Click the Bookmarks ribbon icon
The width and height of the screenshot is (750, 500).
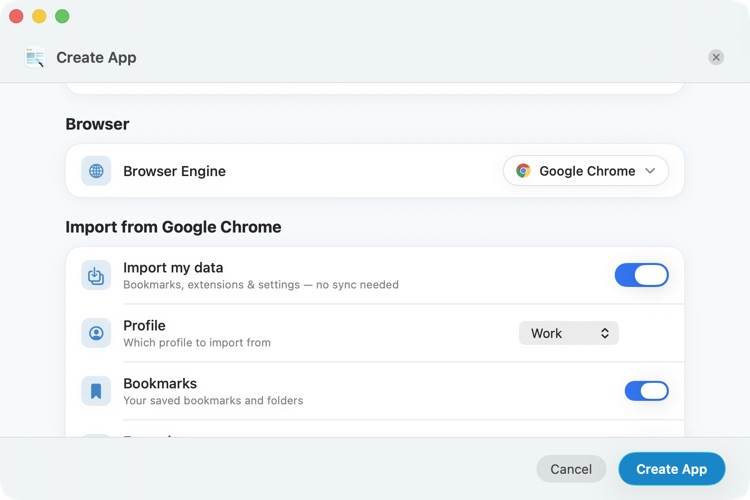(x=96, y=391)
